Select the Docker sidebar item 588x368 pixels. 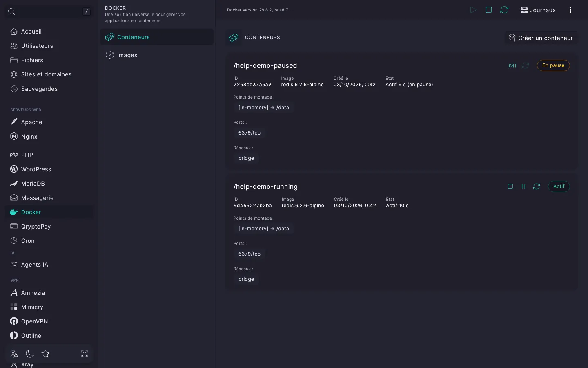click(x=49, y=212)
